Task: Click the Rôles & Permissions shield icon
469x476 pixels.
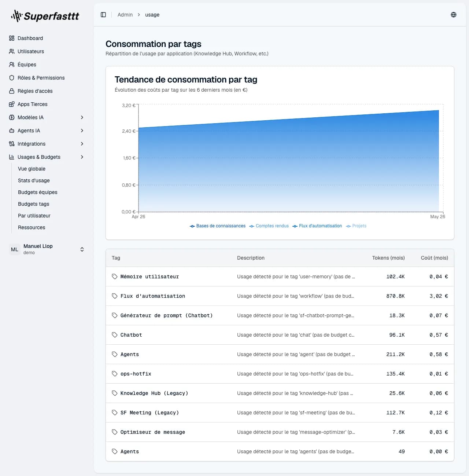Action: point(12,78)
